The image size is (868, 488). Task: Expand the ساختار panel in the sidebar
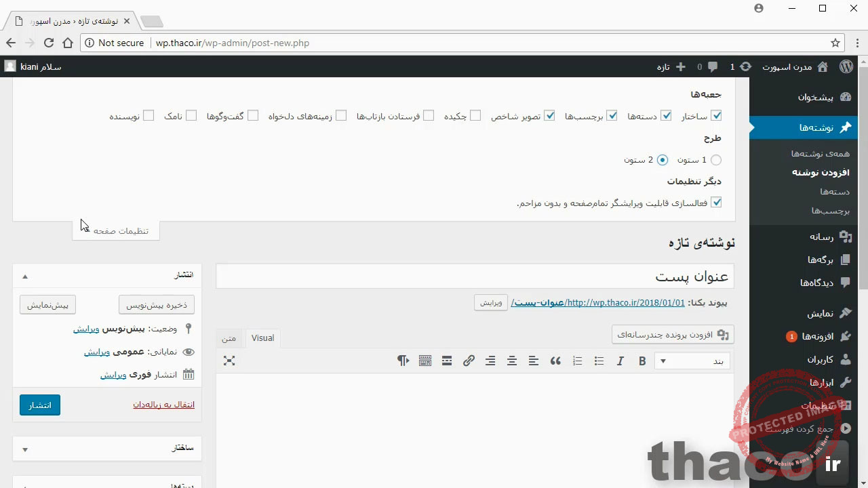(x=24, y=449)
